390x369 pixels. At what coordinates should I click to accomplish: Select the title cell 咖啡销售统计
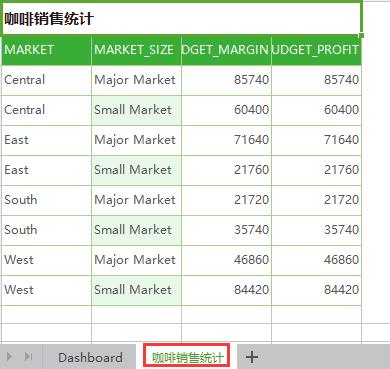coord(182,18)
